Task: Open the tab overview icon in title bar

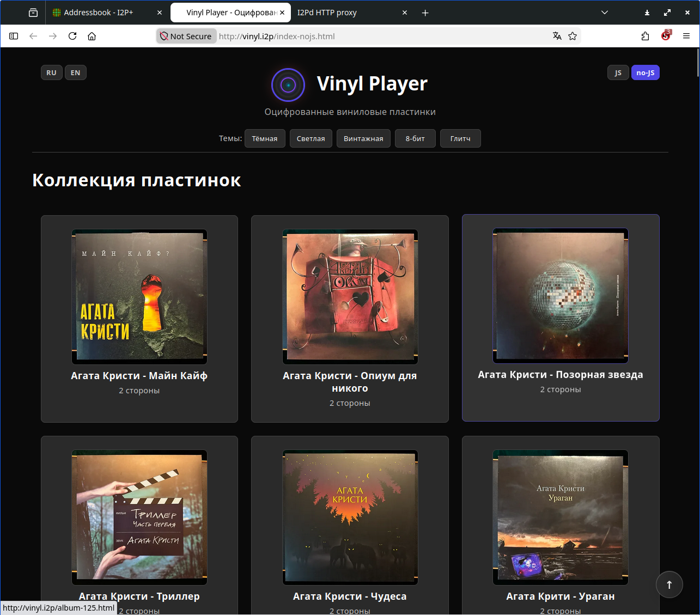Action: 33,13
